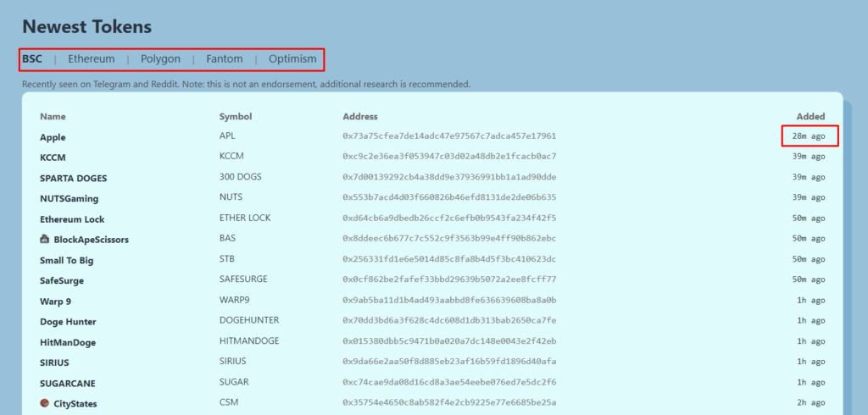Click SUGARCANE address 0xc74cae9da08d...
This screenshot has height=415, width=868.
tap(449, 382)
